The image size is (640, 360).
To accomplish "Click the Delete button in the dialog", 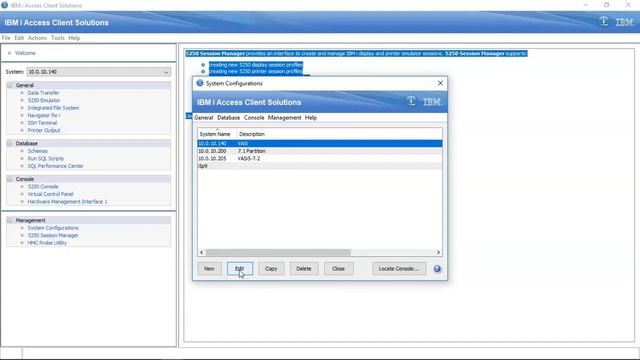I will (x=304, y=269).
